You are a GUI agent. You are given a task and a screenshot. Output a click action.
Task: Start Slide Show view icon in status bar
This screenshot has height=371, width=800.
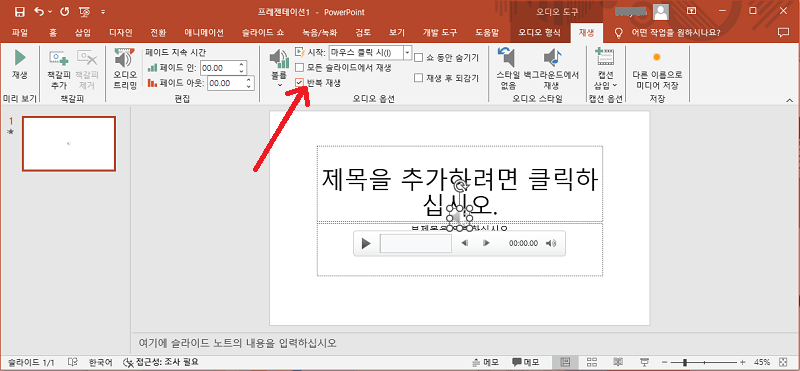point(645,362)
